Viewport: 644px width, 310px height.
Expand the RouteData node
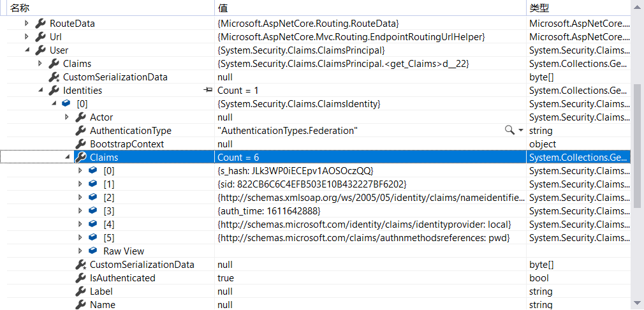click(x=27, y=24)
